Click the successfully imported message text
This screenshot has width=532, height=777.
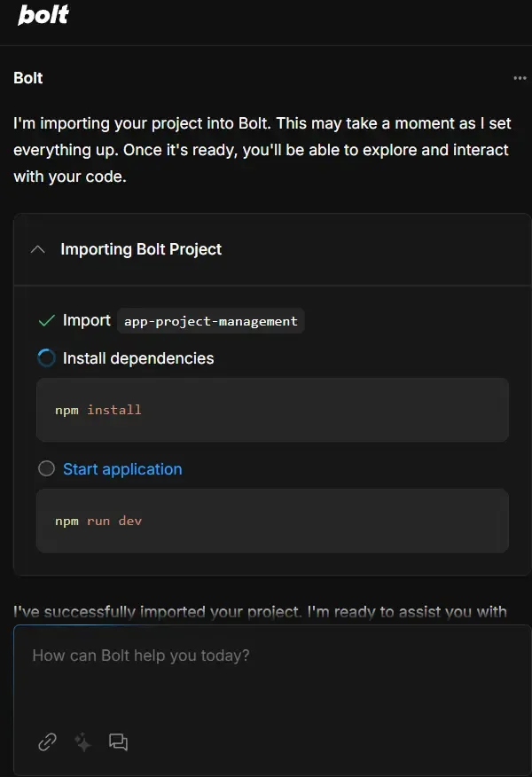(261, 612)
